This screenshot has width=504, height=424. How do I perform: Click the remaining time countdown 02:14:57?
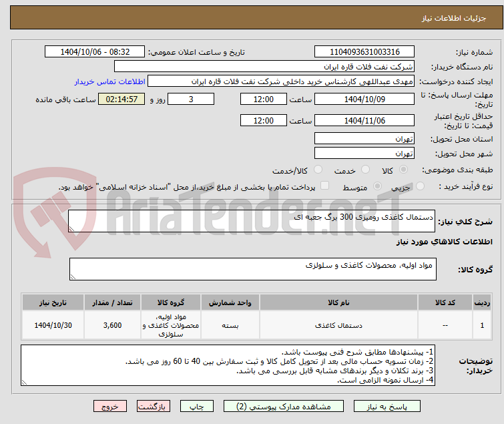pyautogui.click(x=121, y=99)
